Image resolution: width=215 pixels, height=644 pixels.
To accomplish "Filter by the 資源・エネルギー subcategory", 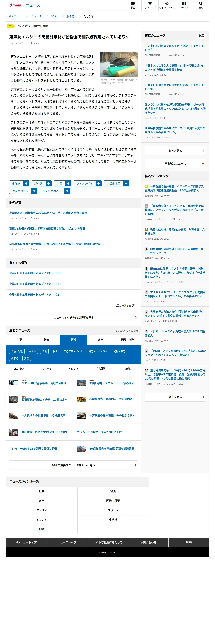I will 98,351.
